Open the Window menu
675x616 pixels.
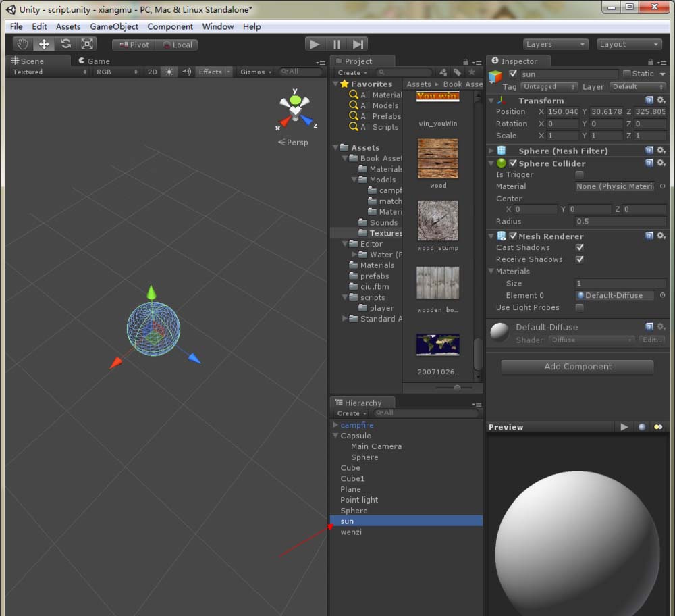218,26
